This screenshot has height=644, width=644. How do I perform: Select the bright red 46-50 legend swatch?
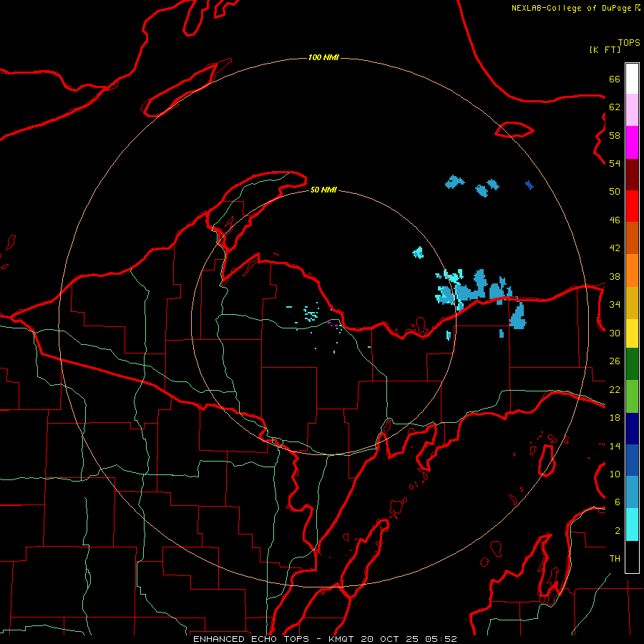click(632, 206)
